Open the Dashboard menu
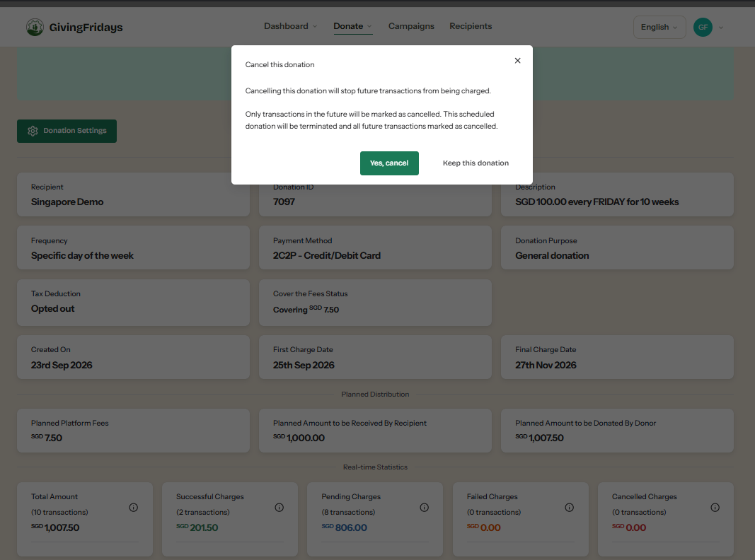Image resolution: width=755 pixels, height=560 pixels. coord(290,26)
